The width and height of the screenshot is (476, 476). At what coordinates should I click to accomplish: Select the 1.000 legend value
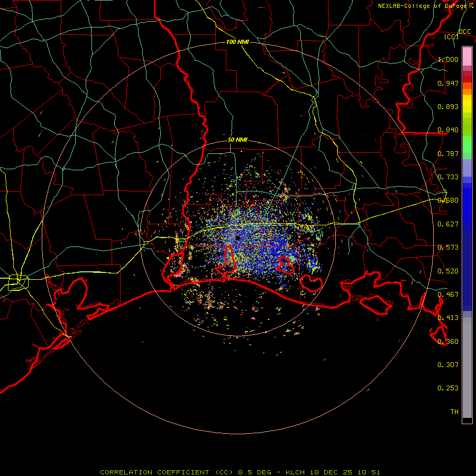click(448, 59)
